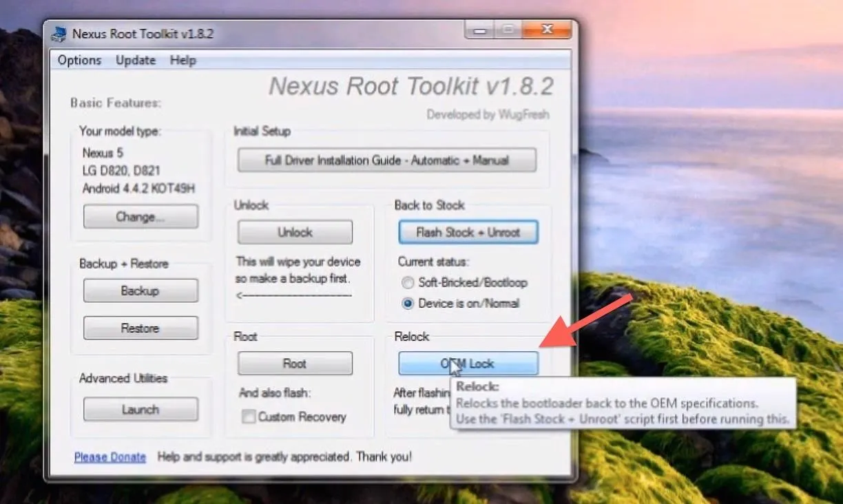Click 'This will wipe your device' warning text
Screen dimensions: 843x504
point(298,262)
